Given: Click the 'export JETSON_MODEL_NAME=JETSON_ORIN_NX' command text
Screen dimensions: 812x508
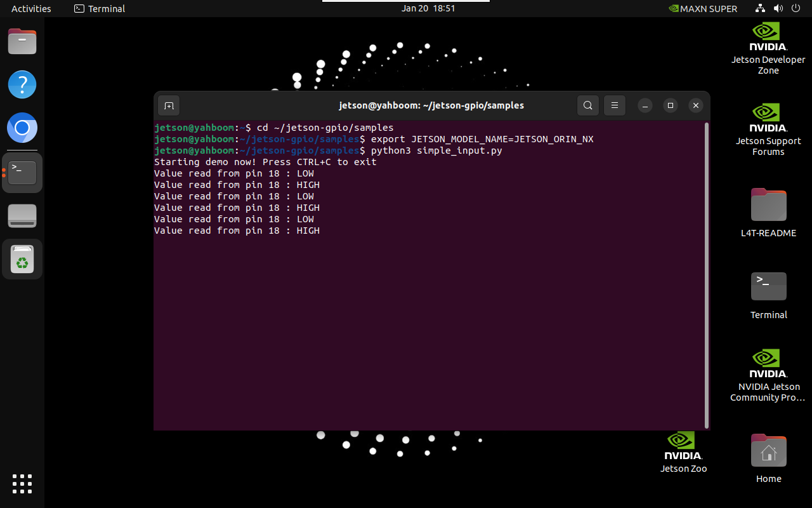Looking at the screenshot, I should (482, 139).
